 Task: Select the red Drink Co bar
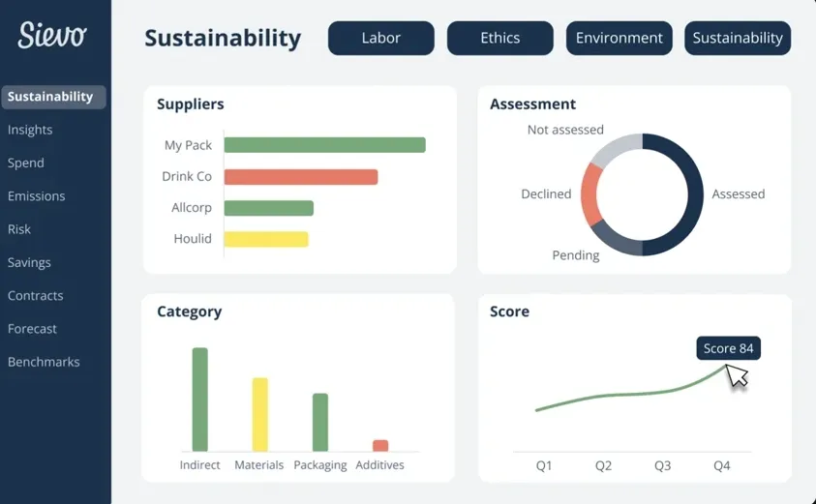point(300,177)
